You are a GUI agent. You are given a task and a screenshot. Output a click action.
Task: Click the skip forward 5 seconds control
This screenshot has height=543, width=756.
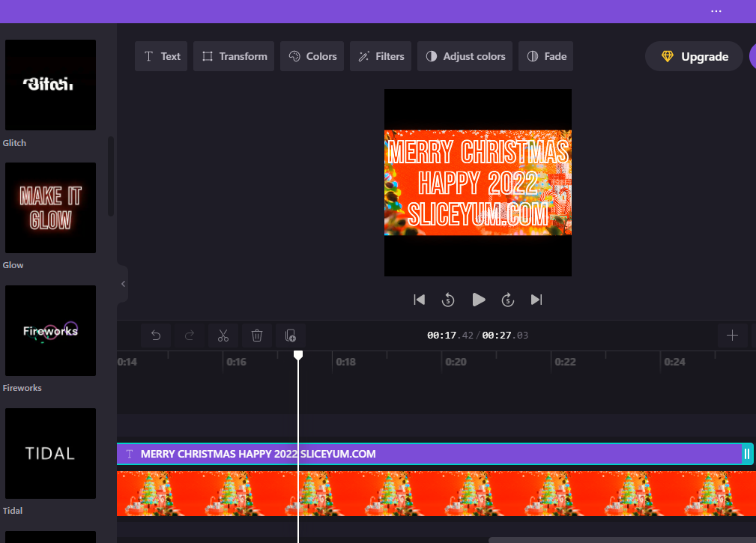point(508,300)
